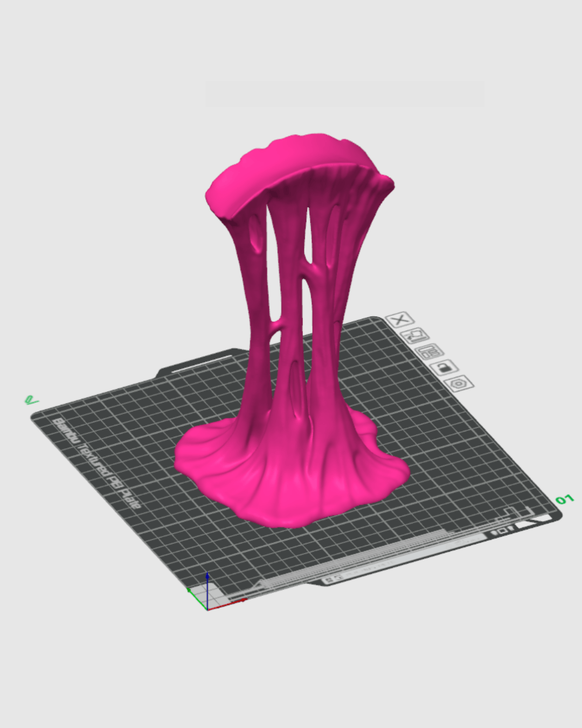
Task: Select the green plate number 01 label
Action: tap(564, 500)
